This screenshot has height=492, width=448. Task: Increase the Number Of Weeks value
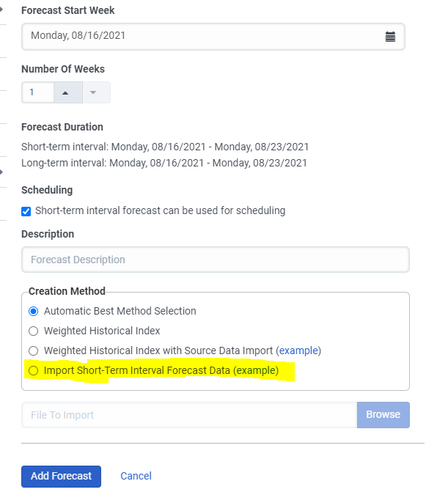click(65, 92)
